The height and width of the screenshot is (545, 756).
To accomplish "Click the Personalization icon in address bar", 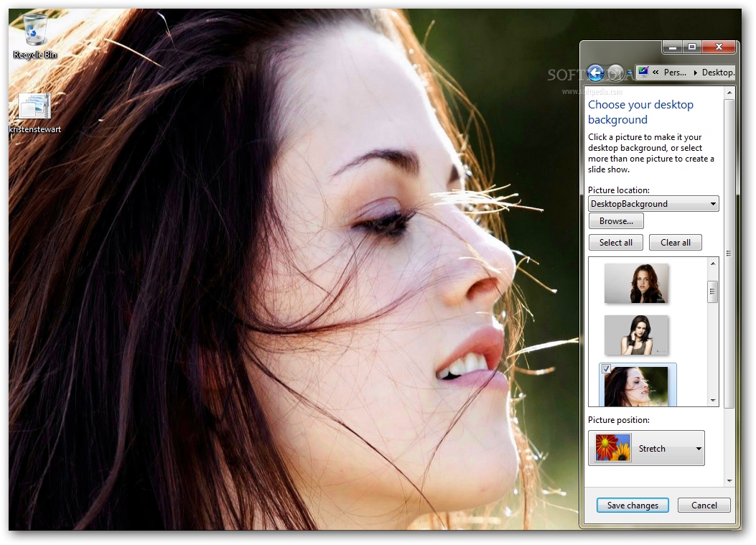I will coord(643,73).
